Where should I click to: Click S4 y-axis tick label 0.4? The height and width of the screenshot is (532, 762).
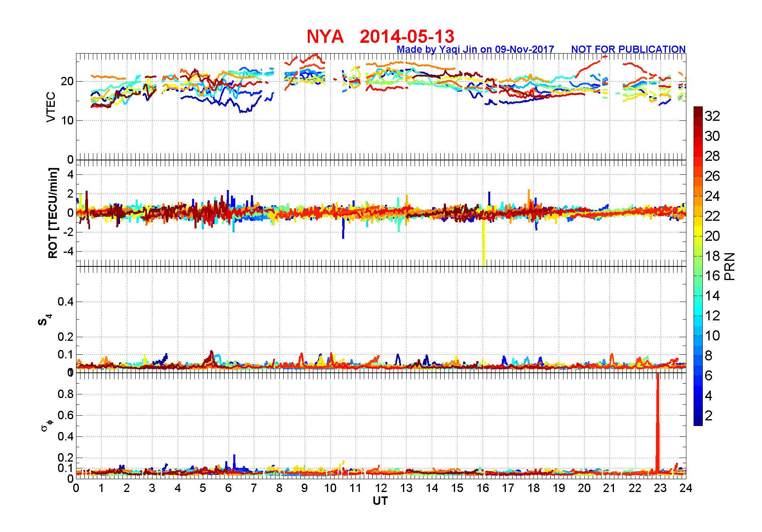click(x=66, y=302)
